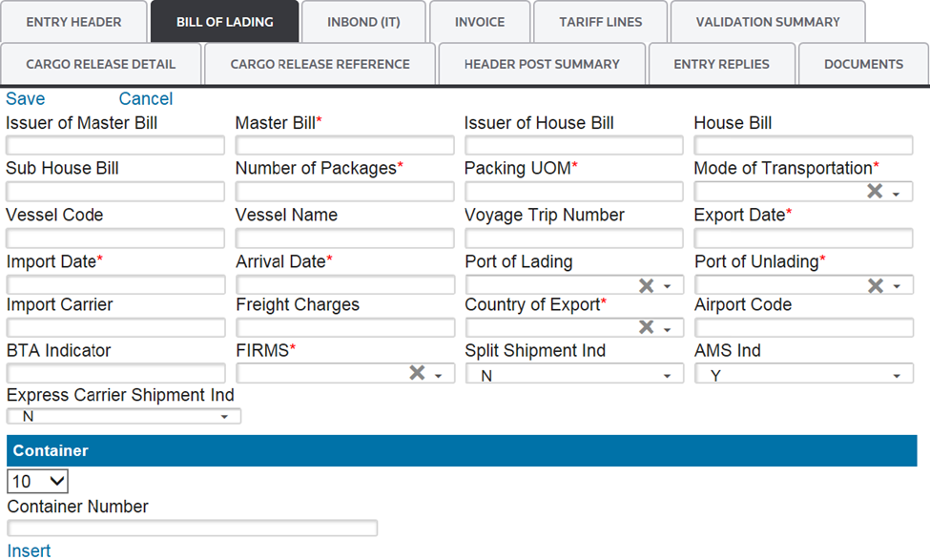This screenshot has width=930, height=560.
Task: Clear the Port of Lading value (X)
Action: (646, 285)
